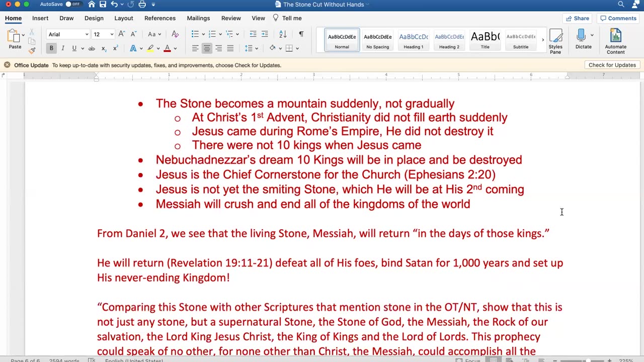Image resolution: width=644 pixels, height=362 pixels.
Task: Align text to the left
Action: [x=195, y=48]
